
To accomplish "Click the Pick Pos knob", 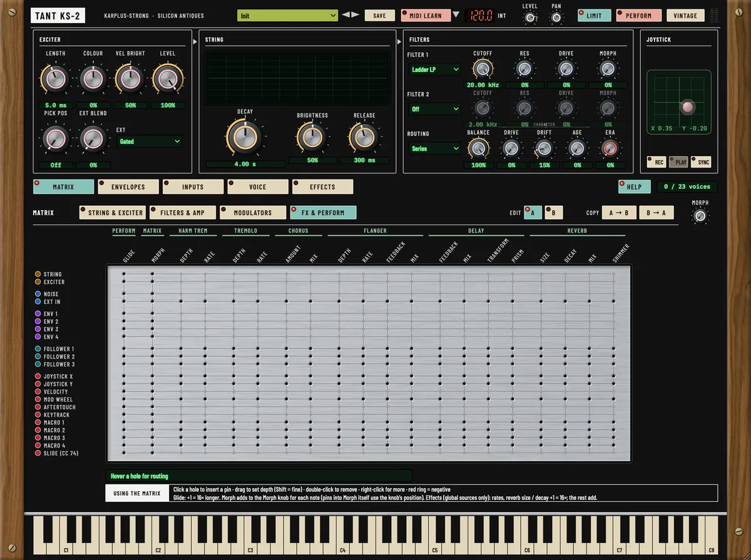I will 56,138.
